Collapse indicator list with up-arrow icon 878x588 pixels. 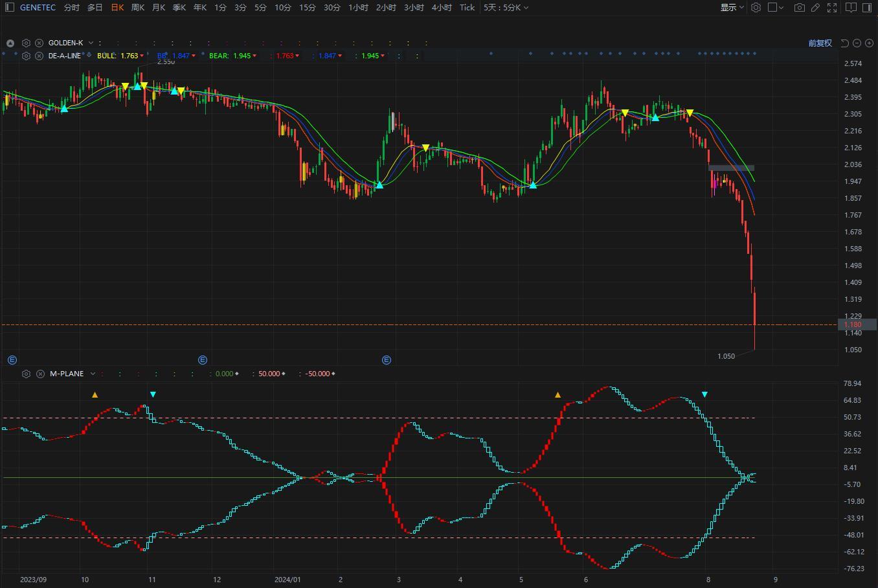tap(10, 43)
